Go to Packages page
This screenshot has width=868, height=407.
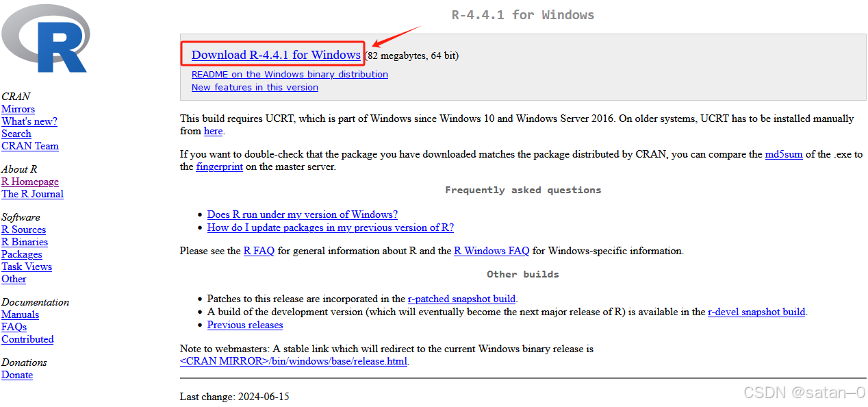[22, 254]
